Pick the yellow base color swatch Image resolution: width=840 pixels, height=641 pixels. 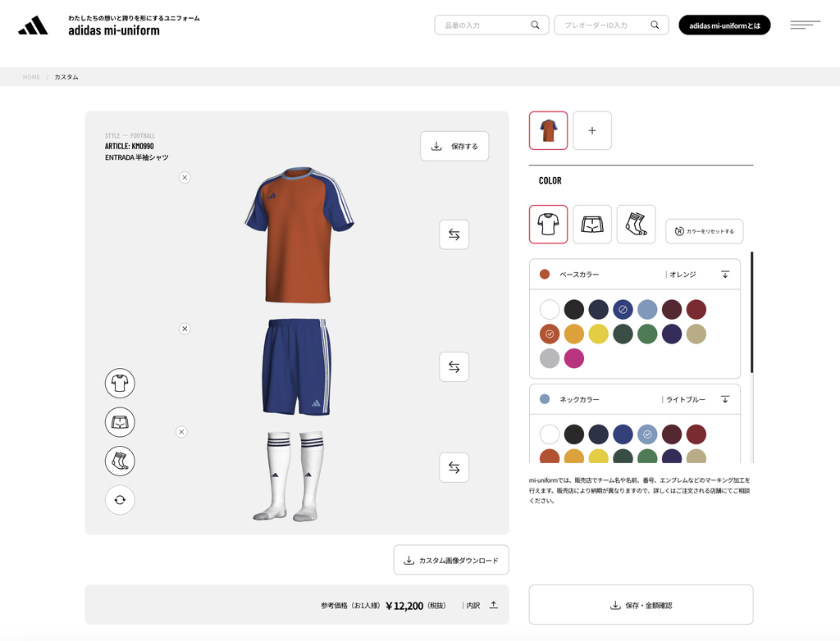tap(598, 334)
